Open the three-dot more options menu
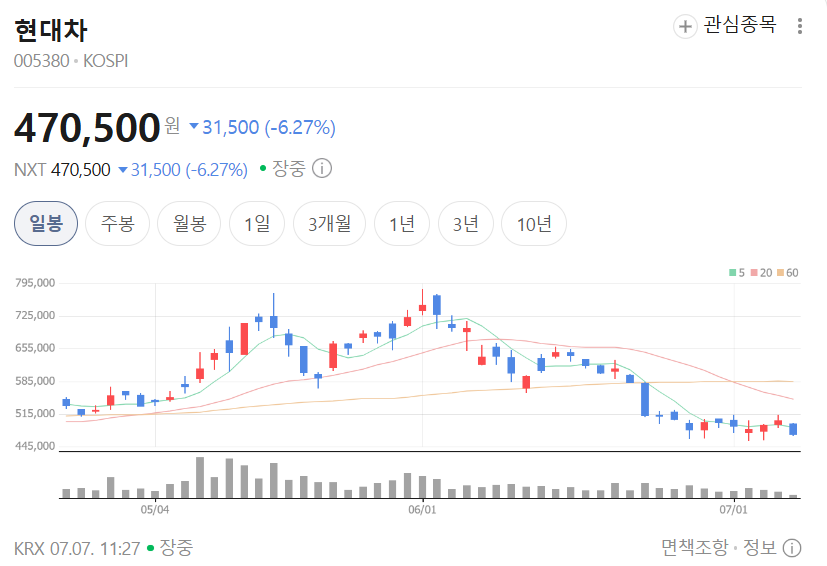Image resolution: width=827 pixels, height=566 pixels. coord(800,26)
